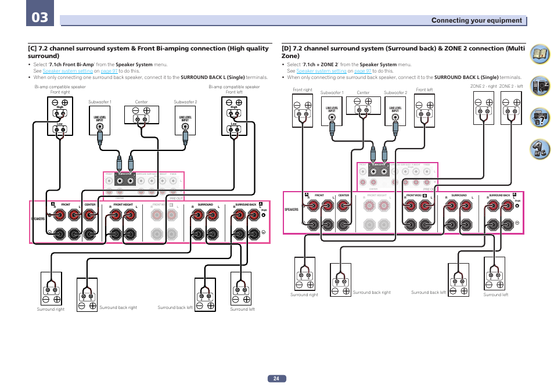Click 'SURROUND BACK L (Single)' text in section C

tap(213, 77)
